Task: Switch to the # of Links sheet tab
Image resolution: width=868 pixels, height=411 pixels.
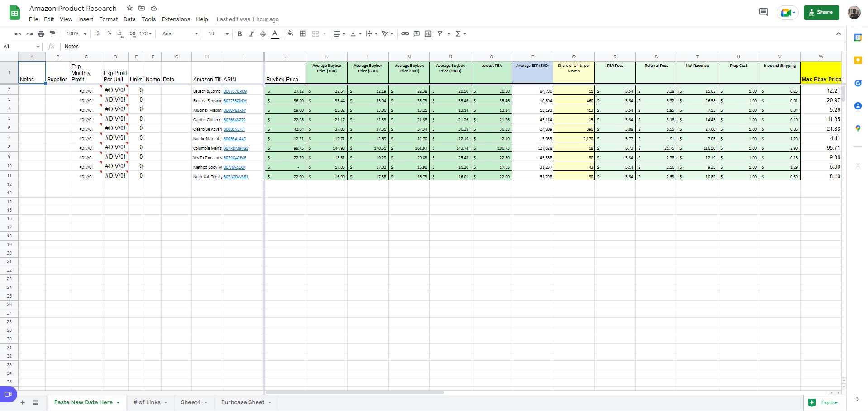Action: click(x=150, y=402)
